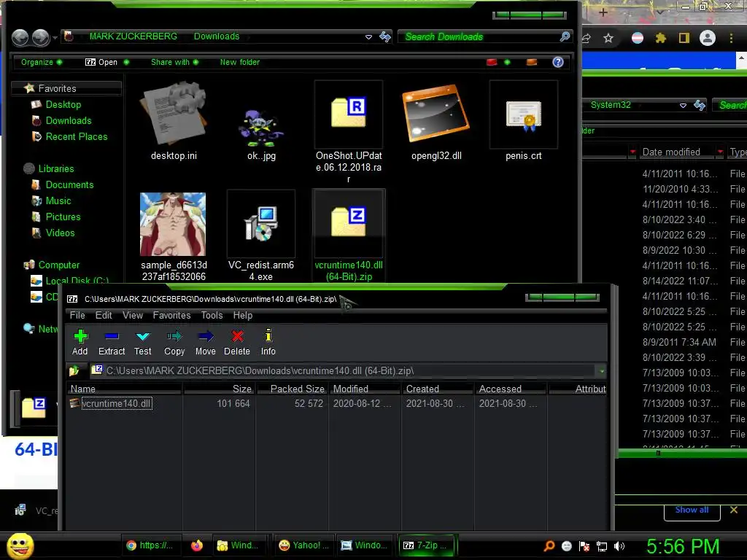The image size is (747, 560).
Task: Select vcruntime140.dll (64-Bit).zip in Downloads
Action: [x=349, y=236]
